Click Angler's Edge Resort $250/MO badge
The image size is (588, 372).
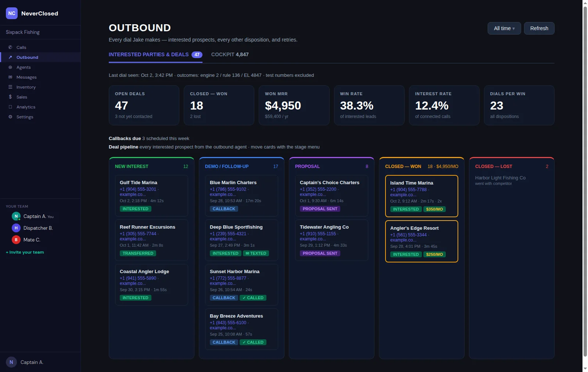point(434,254)
